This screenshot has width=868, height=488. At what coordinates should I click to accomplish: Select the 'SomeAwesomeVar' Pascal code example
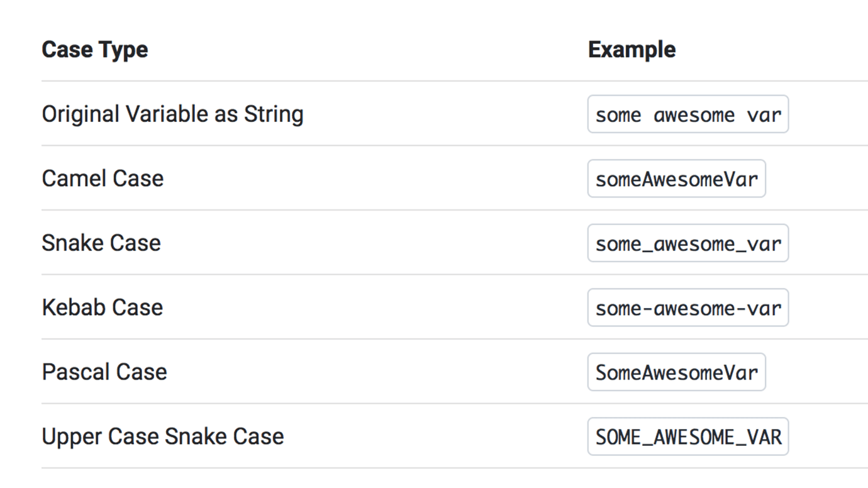pyautogui.click(x=676, y=372)
